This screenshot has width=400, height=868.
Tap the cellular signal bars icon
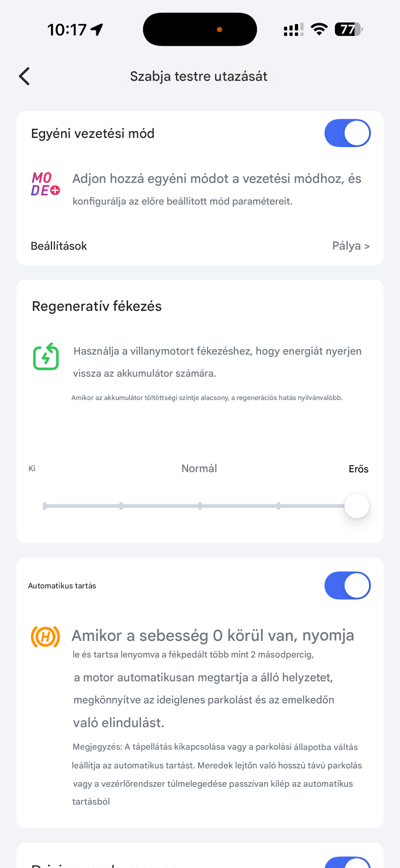click(293, 30)
